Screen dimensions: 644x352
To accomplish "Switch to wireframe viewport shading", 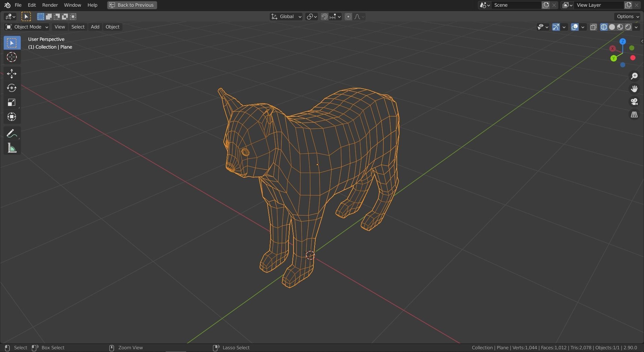I will tap(604, 27).
